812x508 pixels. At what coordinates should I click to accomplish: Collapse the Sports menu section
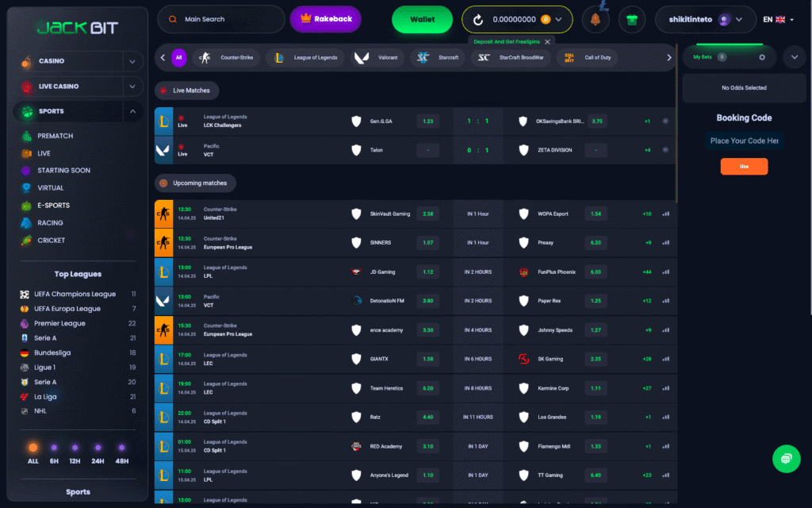click(x=132, y=111)
